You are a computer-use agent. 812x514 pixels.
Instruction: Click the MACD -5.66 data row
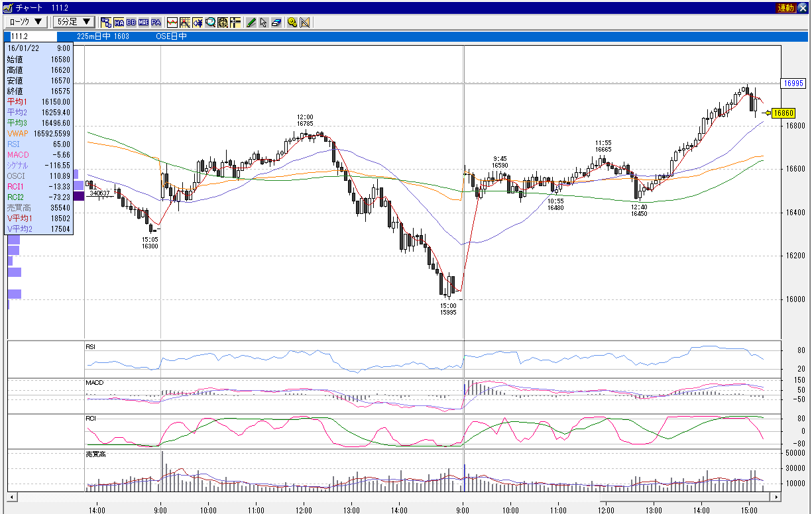(38, 155)
